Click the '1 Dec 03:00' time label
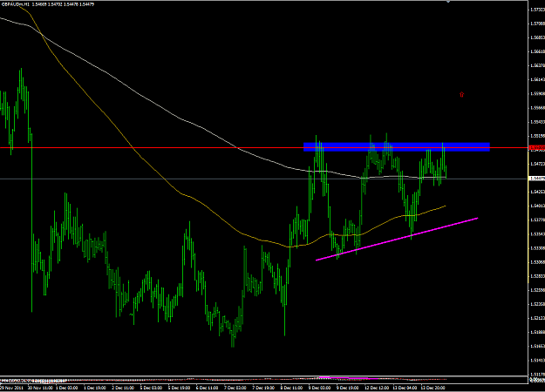Viewport: 545px width, 392px height. pyautogui.click(x=67, y=388)
